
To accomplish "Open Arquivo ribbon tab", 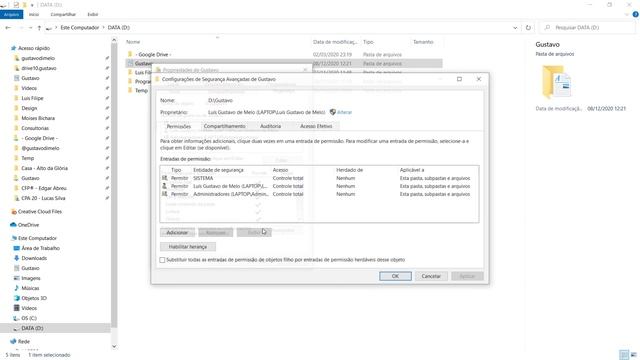I will pyautogui.click(x=11, y=14).
